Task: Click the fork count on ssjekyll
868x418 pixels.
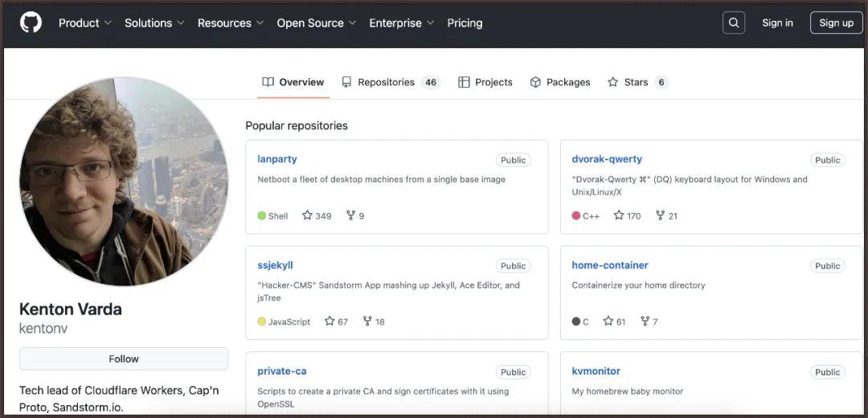Action: point(374,322)
